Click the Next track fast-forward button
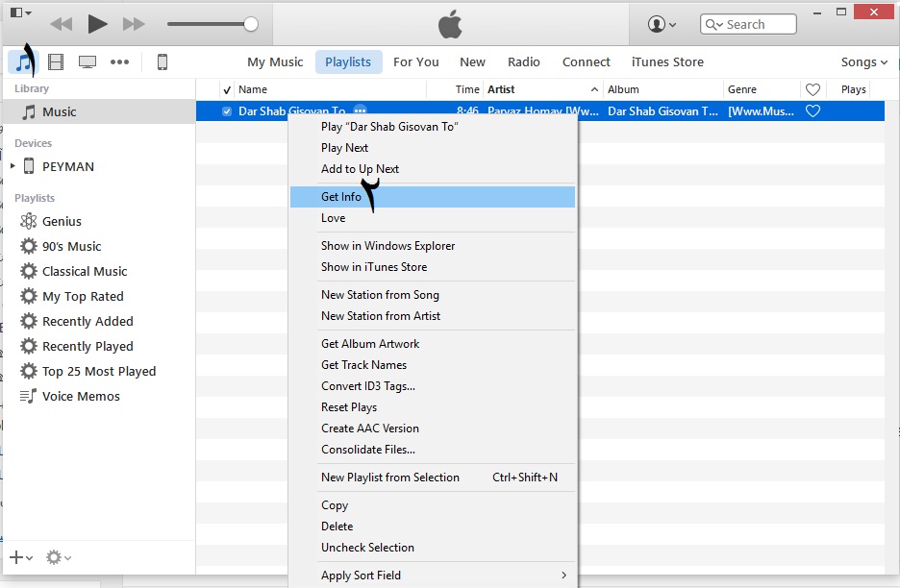Screen dimensions: 900x588 [x=134, y=24]
